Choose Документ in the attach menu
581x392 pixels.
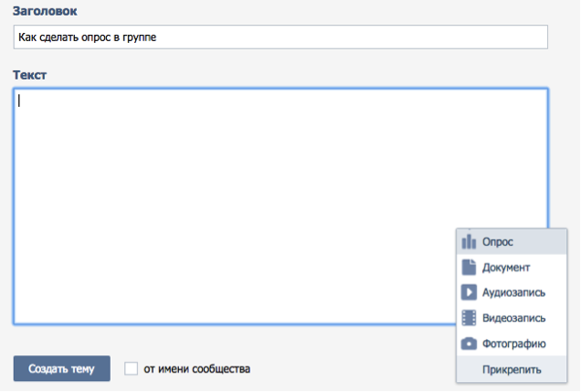[x=512, y=267]
